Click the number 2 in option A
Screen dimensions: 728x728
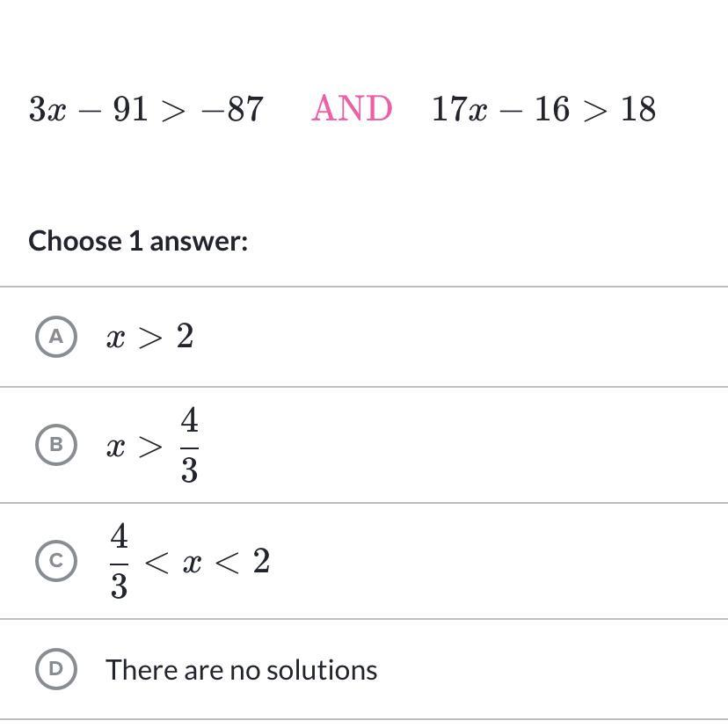[x=185, y=336]
